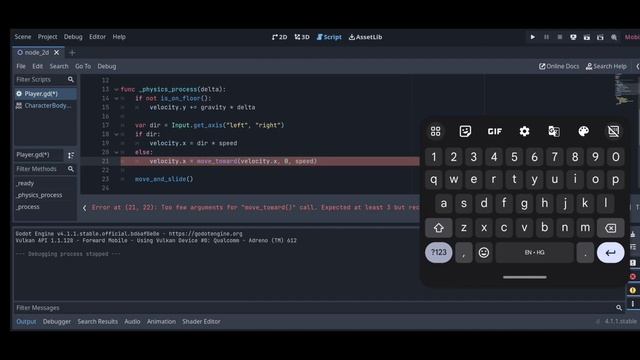The image size is (640, 360).
Task: Click search icon in Filter Messages
Action: (619, 308)
